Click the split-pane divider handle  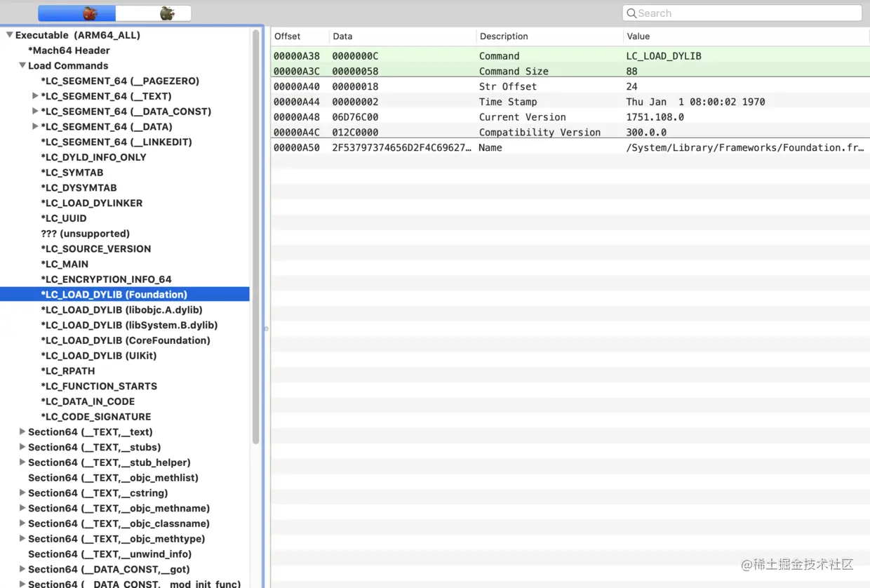(x=266, y=328)
